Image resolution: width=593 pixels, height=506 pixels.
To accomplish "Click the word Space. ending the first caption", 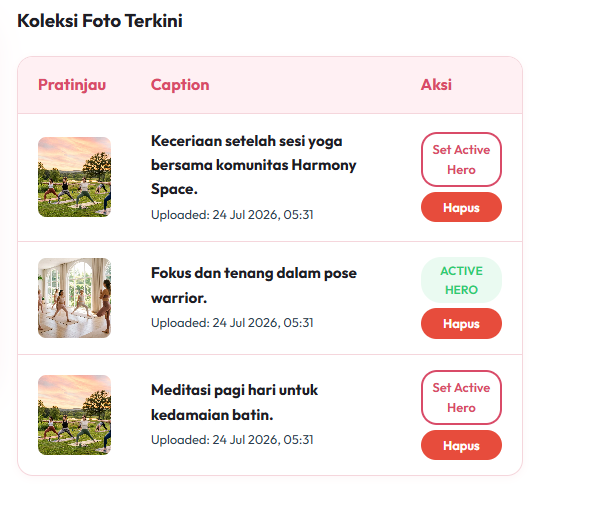I will (174, 189).
